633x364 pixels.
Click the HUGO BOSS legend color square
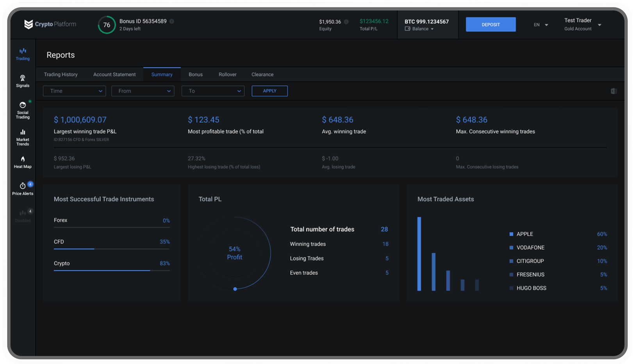(511, 288)
